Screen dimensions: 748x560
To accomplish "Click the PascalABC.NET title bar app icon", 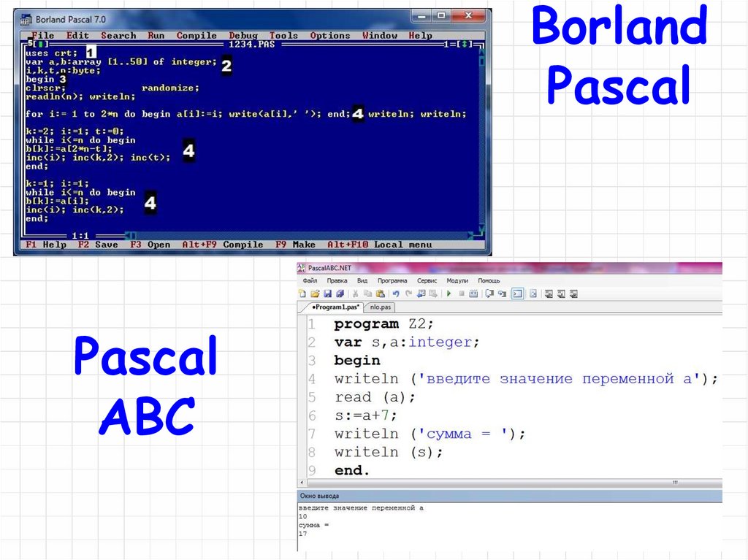I will pos(302,268).
